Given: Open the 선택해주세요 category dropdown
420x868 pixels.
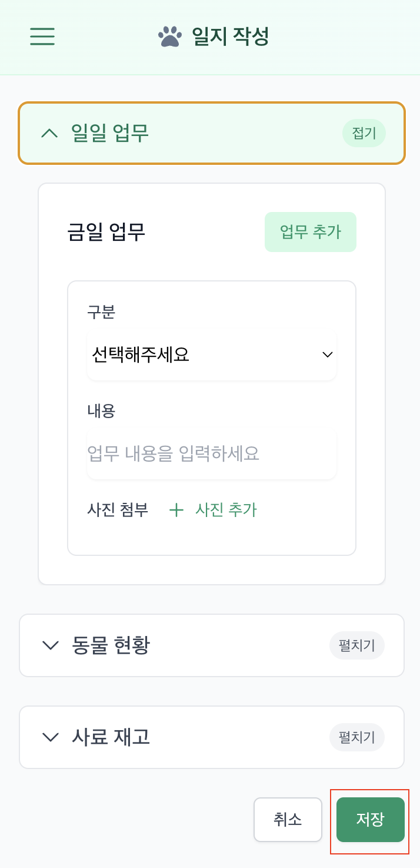Looking at the screenshot, I should coord(211,354).
